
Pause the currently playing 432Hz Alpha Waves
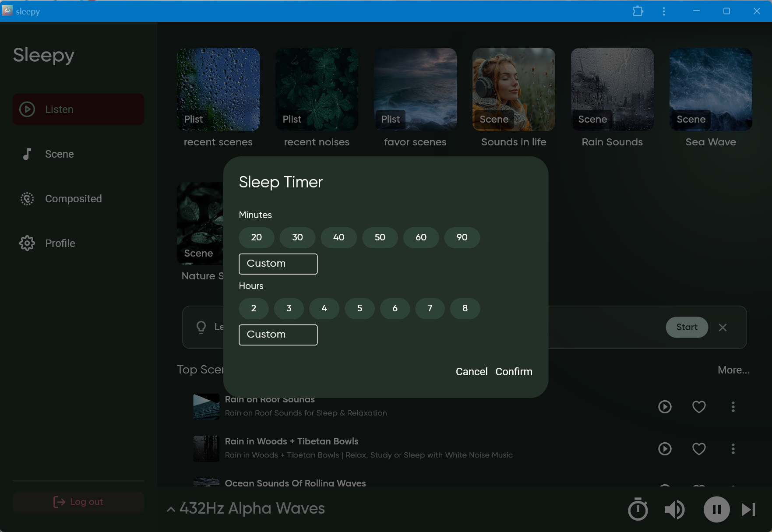point(716,509)
